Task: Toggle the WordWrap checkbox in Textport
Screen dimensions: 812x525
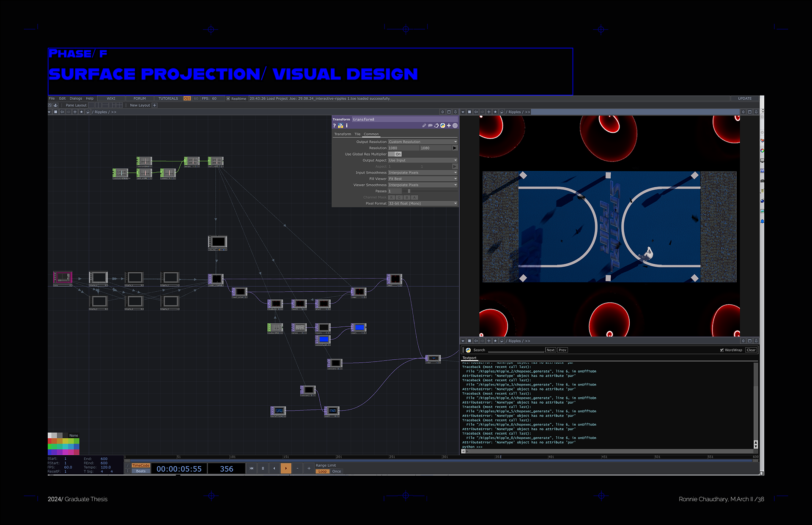Action: pos(721,350)
